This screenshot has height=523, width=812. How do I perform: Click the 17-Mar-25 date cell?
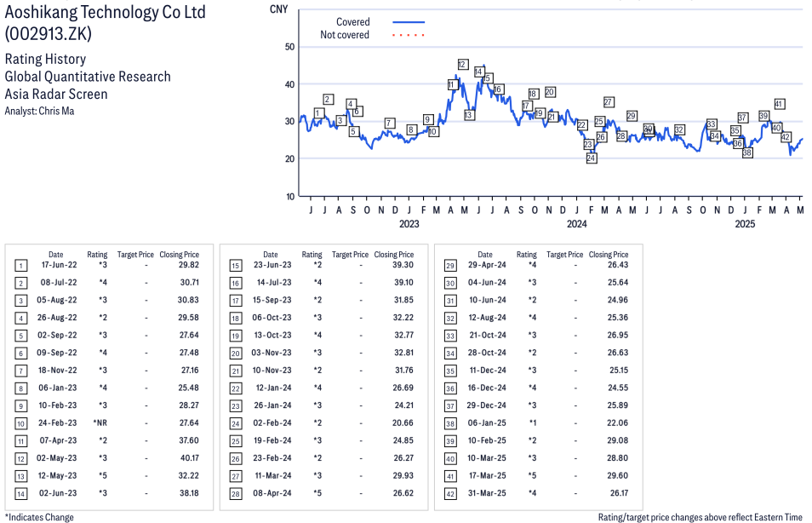pyautogui.click(x=488, y=476)
